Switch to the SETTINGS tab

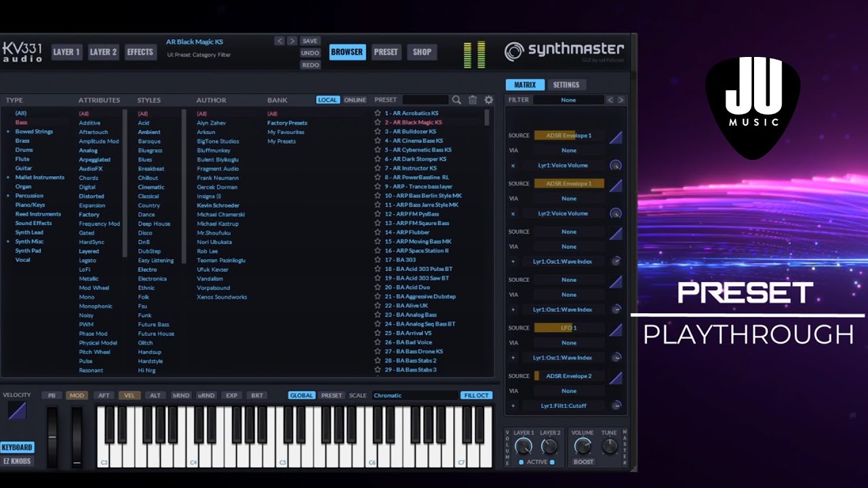tap(566, 85)
